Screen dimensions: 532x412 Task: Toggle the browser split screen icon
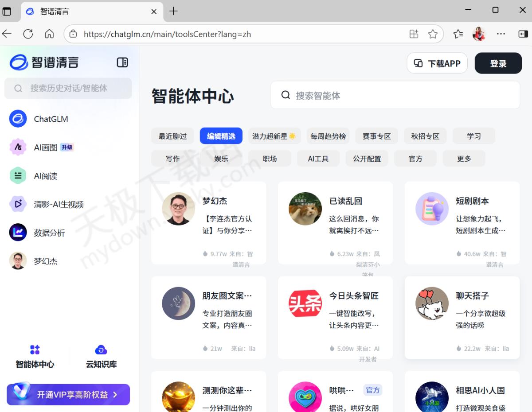(414, 34)
